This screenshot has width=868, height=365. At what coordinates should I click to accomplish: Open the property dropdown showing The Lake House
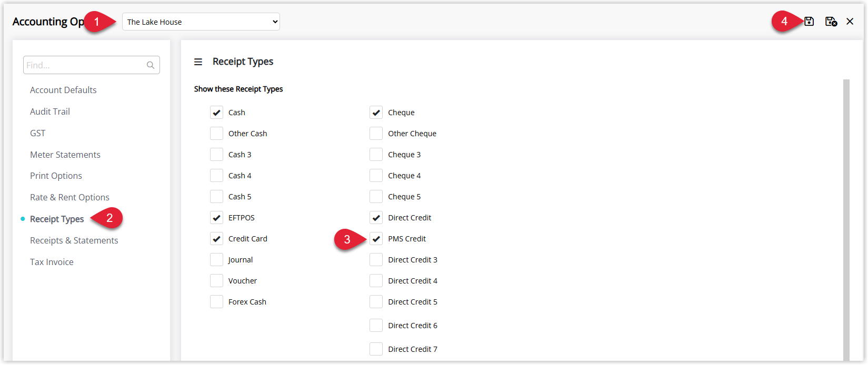point(201,22)
